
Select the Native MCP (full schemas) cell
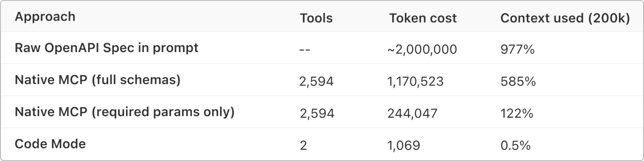point(98,80)
